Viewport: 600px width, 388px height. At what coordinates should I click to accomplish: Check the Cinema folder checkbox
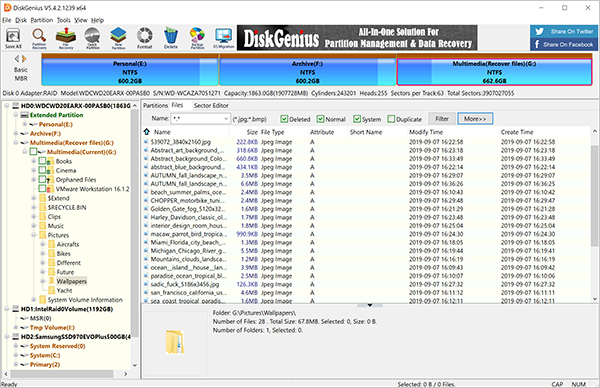[42, 170]
